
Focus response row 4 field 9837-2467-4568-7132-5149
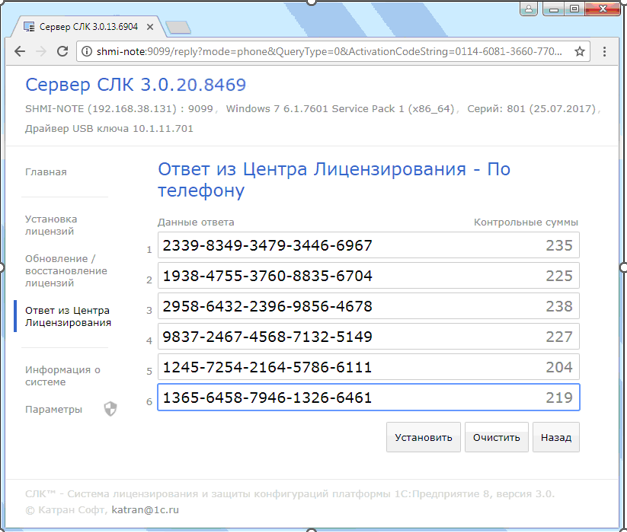368,336
